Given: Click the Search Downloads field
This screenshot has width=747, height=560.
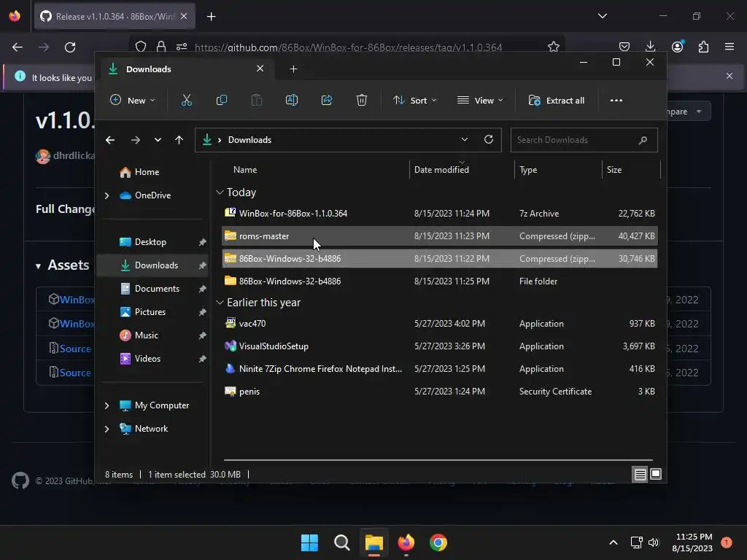Looking at the screenshot, I should pos(584,140).
